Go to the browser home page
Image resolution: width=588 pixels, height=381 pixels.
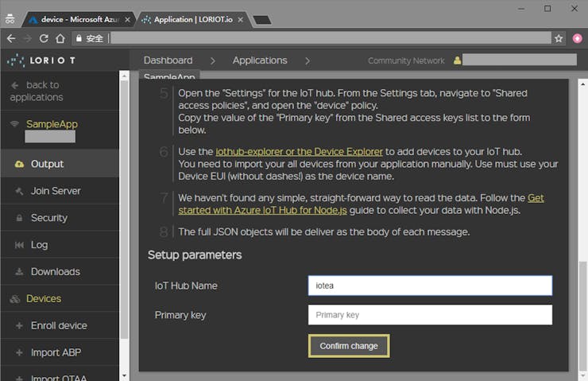click(x=60, y=38)
